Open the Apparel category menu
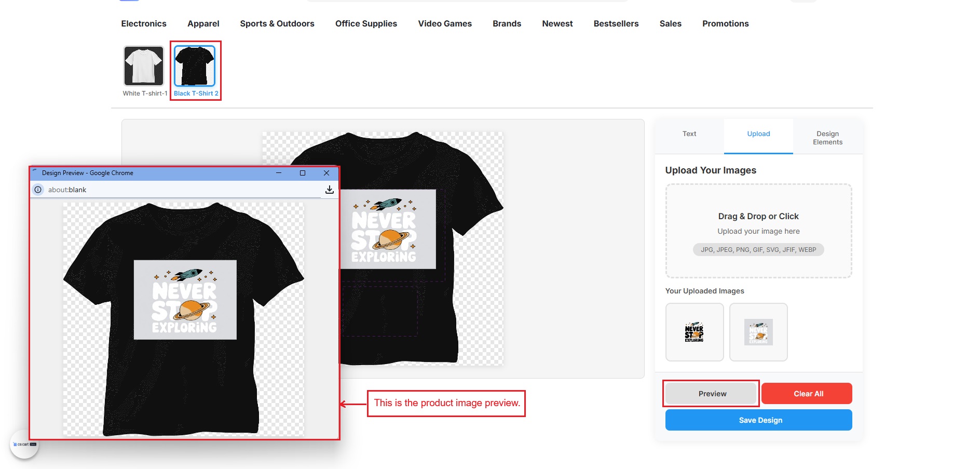 (203, 24)
